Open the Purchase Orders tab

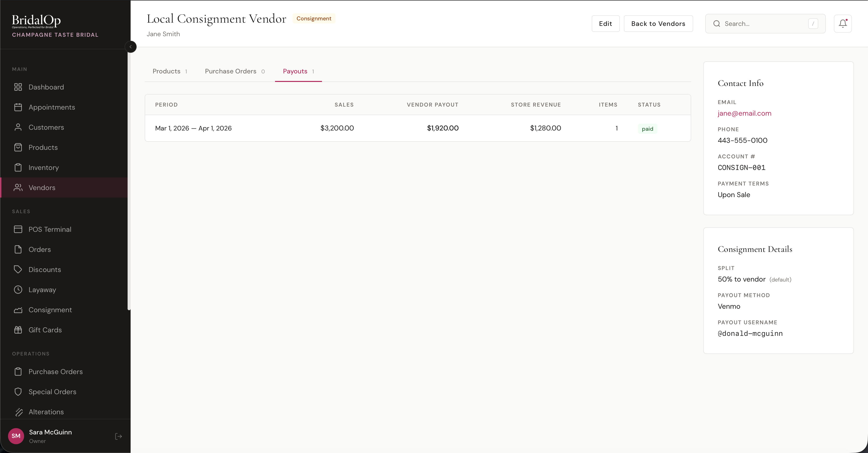(231, 71)
